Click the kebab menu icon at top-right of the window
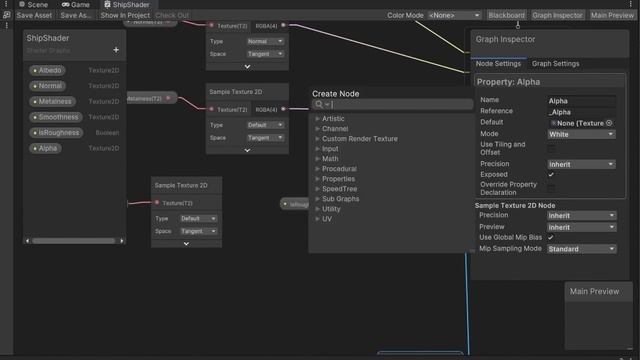The width and height of the screenshot is (640, 360). tap(631, 4)
